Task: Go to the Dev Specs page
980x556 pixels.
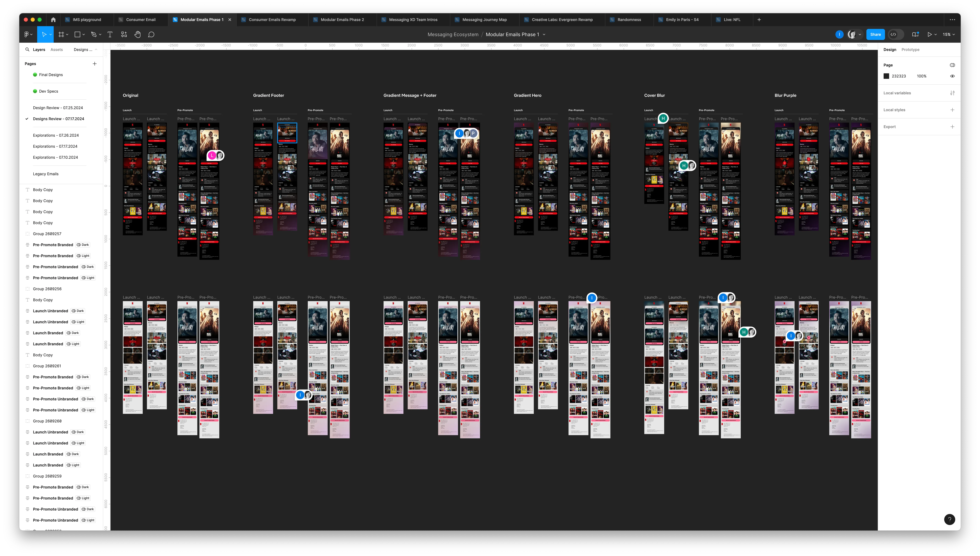Action: (49, 91)
